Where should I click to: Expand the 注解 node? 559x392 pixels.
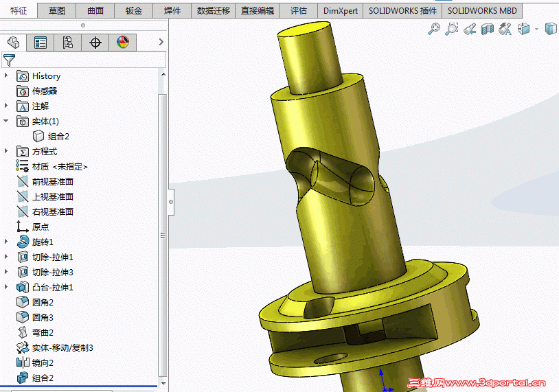[6, 106]
